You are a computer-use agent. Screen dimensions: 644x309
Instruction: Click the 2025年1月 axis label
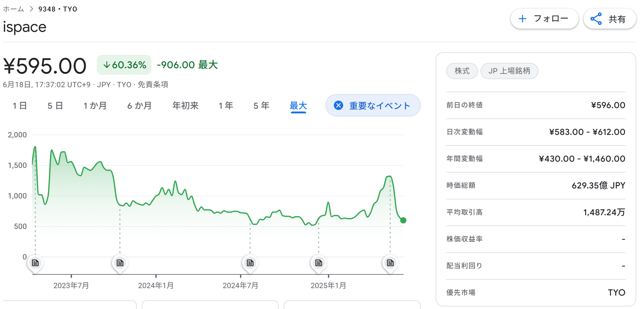[328, 286]
